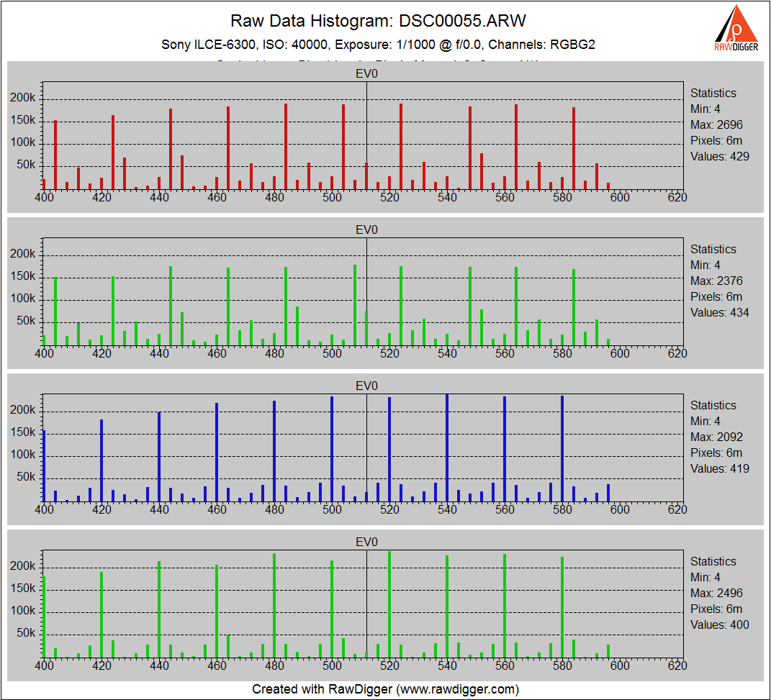The width and height of the screenshot is (771, 700).
Task: Click the EV0 label above the blue histogram
Action: pos(367,386)
